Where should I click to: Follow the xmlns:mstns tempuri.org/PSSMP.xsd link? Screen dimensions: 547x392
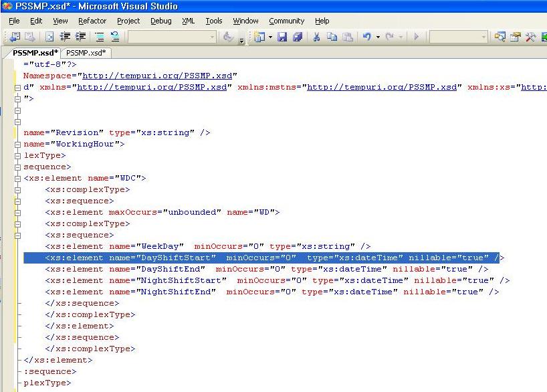382,87
